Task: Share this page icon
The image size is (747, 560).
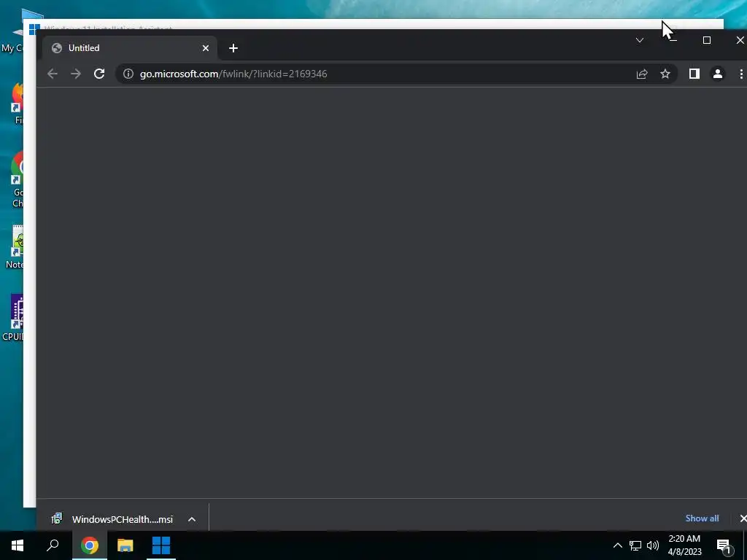Action: pyautogui.click(x=642, y=74)
